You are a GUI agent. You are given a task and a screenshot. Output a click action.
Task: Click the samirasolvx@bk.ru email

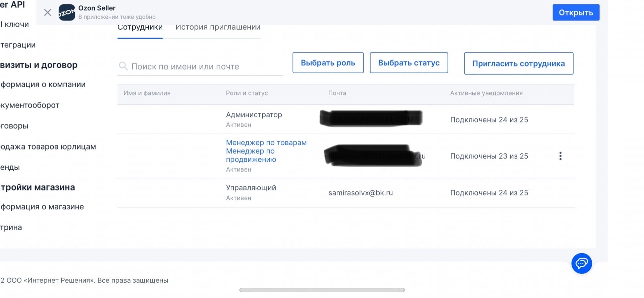361,193
